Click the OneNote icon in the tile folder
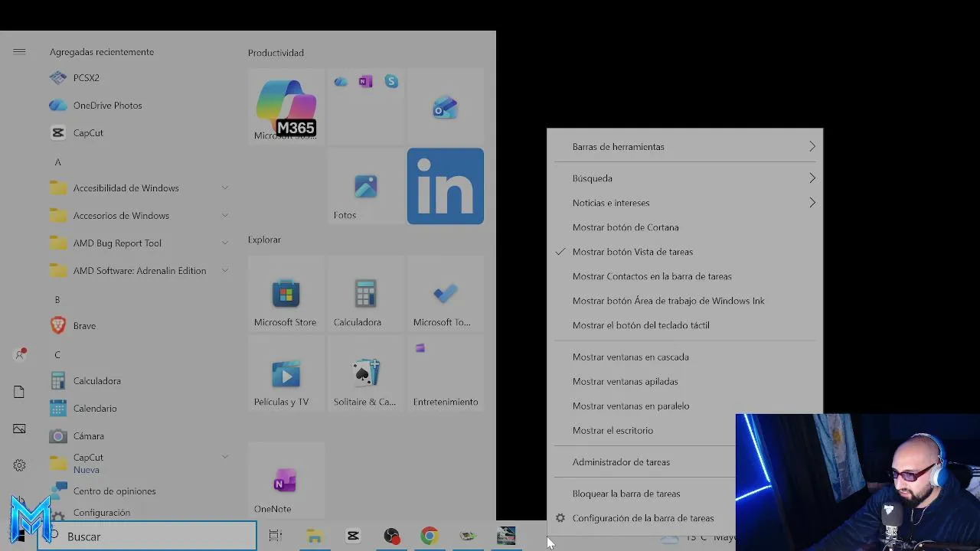The image size is (980, 551). point(366,82)
